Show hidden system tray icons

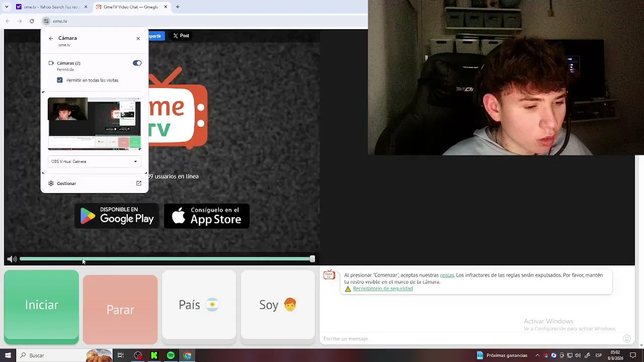tap(538, 355)
